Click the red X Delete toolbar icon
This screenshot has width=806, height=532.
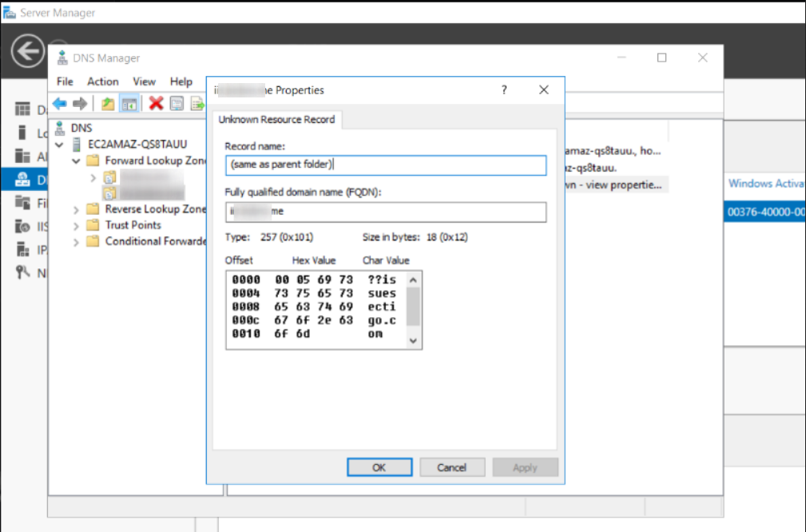(x=156, y=104)
